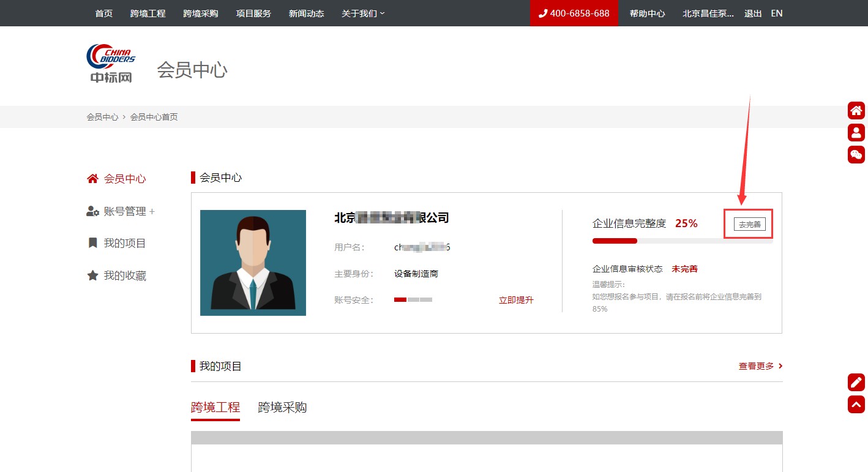Expand the 关于我们 dropdown menu
Image resolution: width=868 pixels, height=472 pixels.
(363, 13)
